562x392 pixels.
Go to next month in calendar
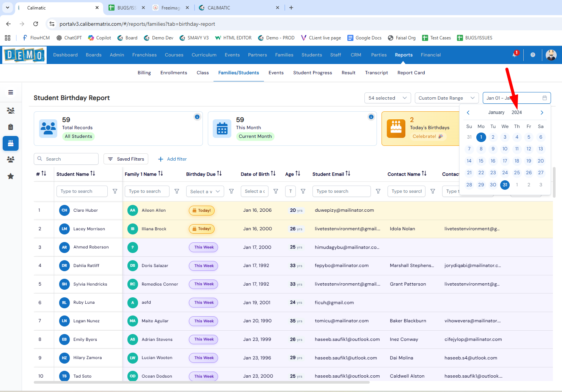point(542,112)
